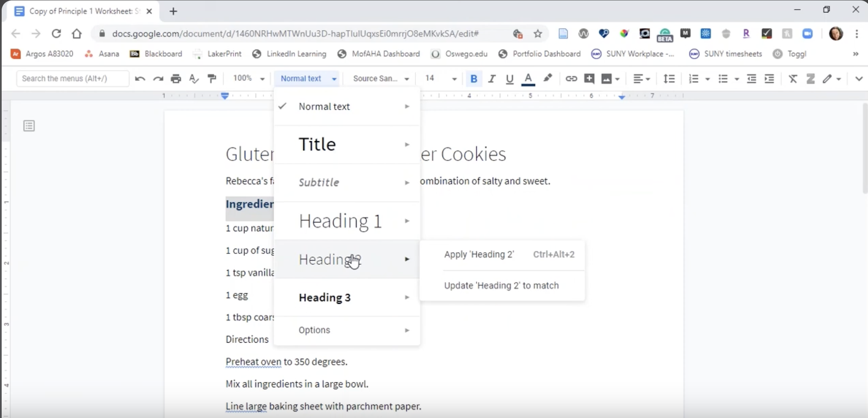Click the bulleted list icon
Screen dimensions: 868x418
[x=723, y=79]
